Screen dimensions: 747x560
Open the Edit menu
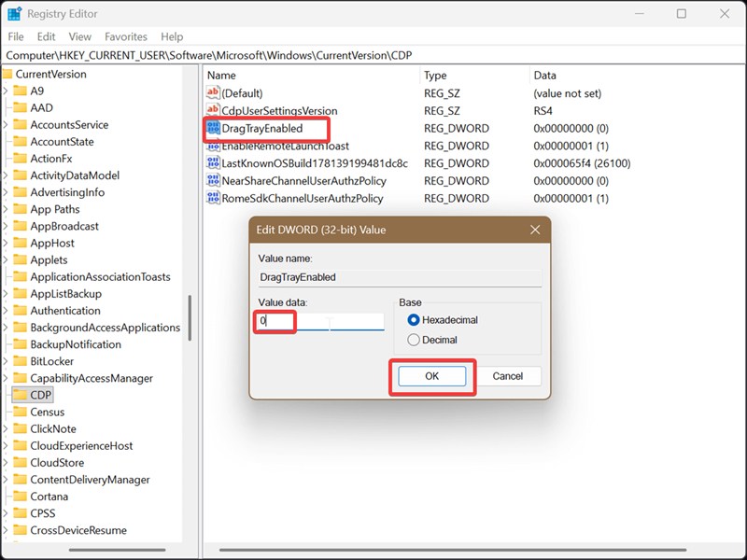(x=46, y=36)
